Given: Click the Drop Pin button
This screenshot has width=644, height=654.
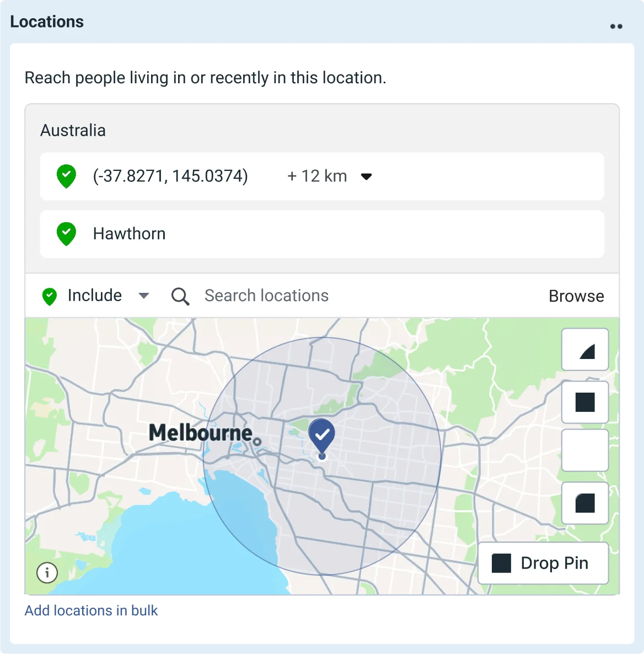Looking at the screenshot, I should 543,563.
